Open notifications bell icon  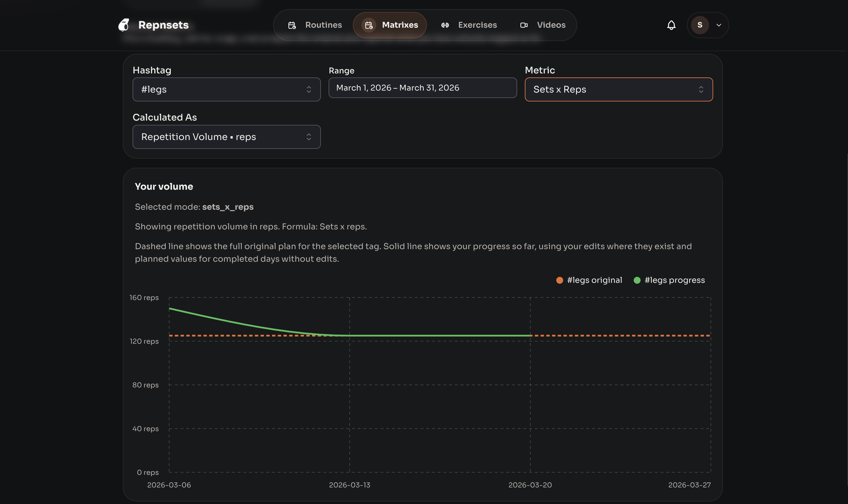671,25
